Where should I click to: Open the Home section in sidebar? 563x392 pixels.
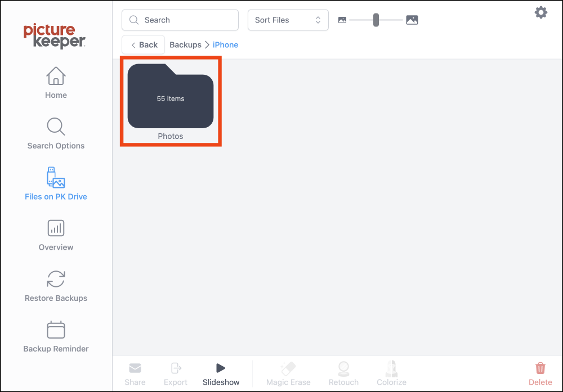[56, 83]
